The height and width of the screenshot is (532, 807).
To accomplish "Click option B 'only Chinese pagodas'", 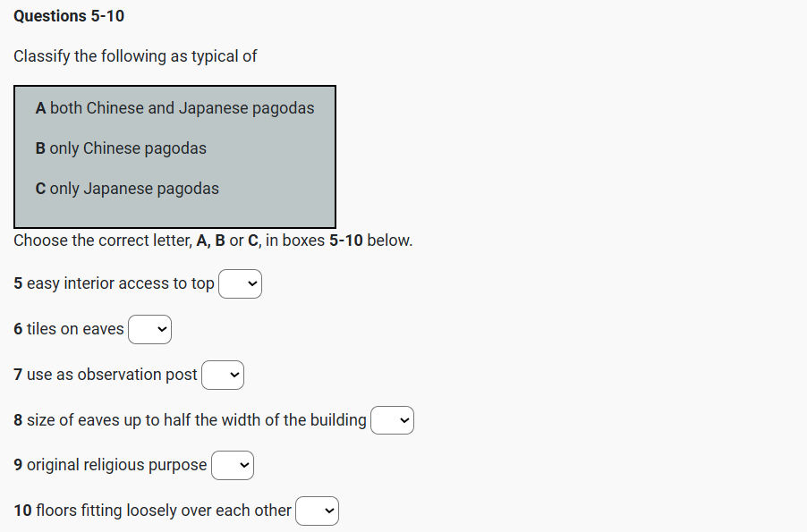I will coord(122,148).
